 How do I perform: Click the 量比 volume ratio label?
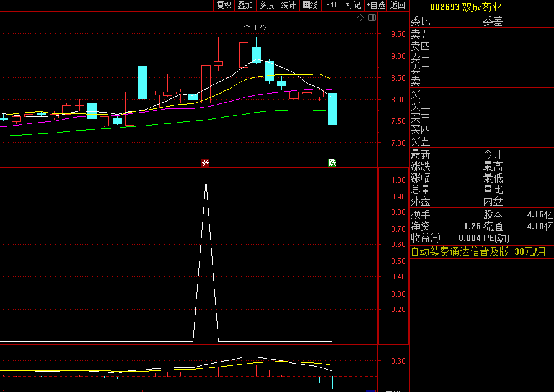click(x=493, y=190)
